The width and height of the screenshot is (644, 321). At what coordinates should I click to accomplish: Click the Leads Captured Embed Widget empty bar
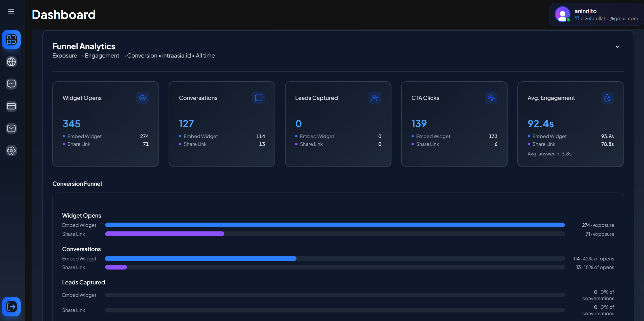pyautogui.click(x=335, y=295)
